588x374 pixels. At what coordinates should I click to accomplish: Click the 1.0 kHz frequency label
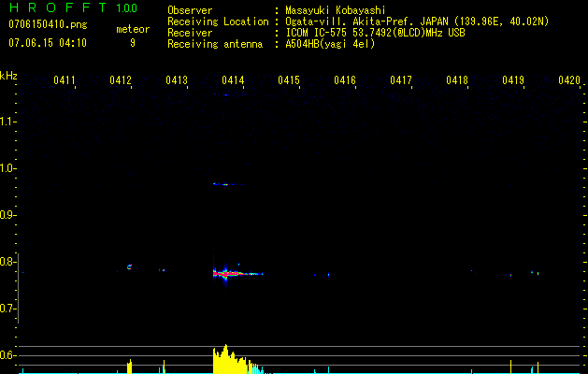[x=7, y=168]
